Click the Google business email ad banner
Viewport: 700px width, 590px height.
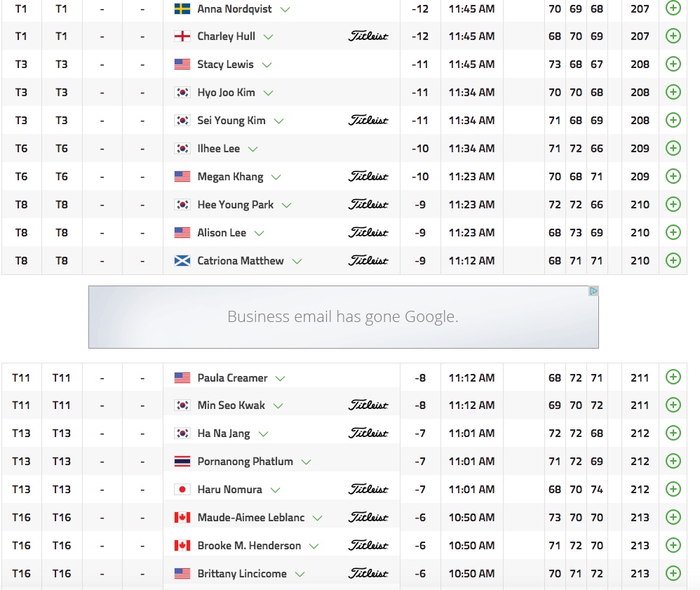343,317
